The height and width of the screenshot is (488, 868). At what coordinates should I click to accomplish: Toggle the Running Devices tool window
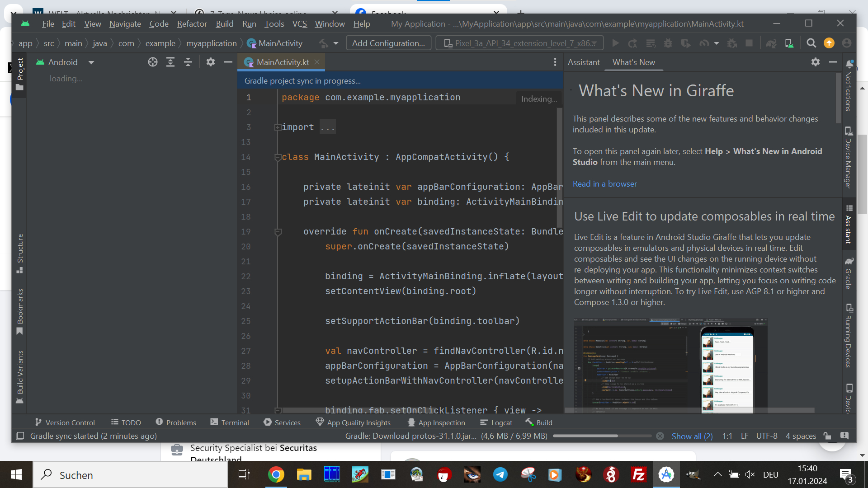click(x=849, y=336)
